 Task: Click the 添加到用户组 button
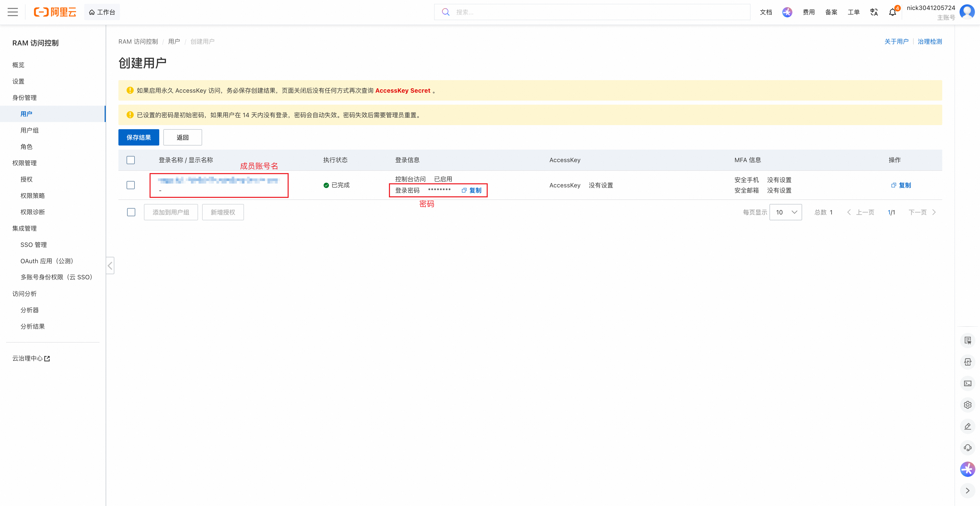pyautogui.click(x=171, y=212)
